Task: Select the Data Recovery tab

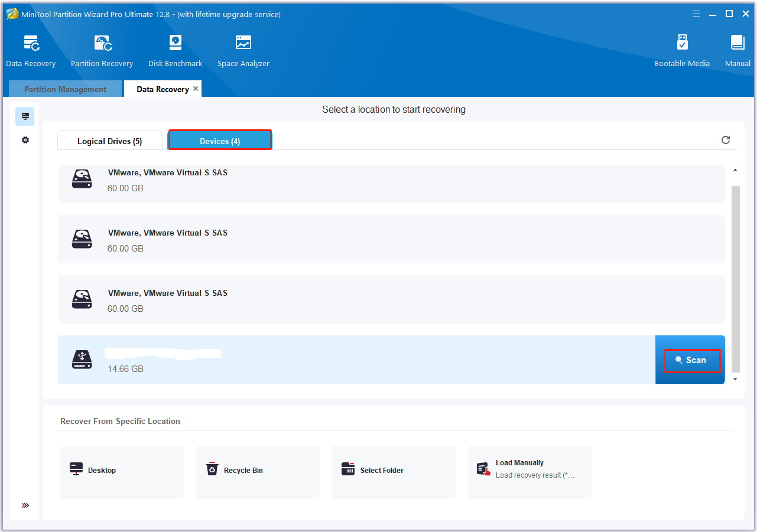Action: pyautogui.click(x=163, y=89)
